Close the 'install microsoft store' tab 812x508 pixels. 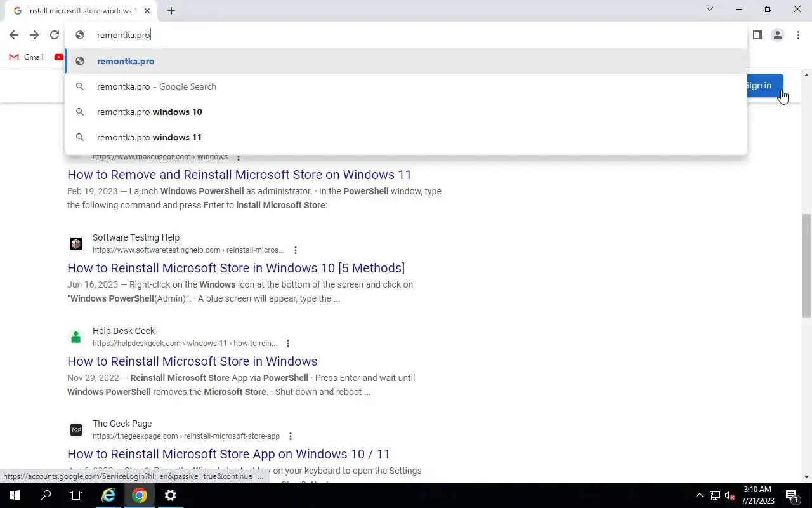[148, 11]
